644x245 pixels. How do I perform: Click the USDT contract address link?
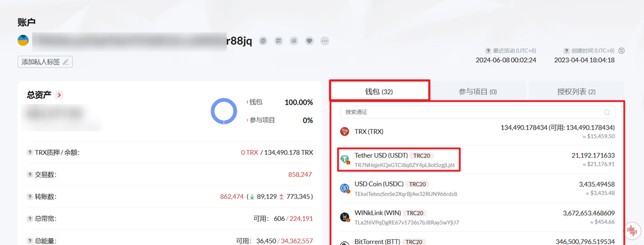point(405,165)
